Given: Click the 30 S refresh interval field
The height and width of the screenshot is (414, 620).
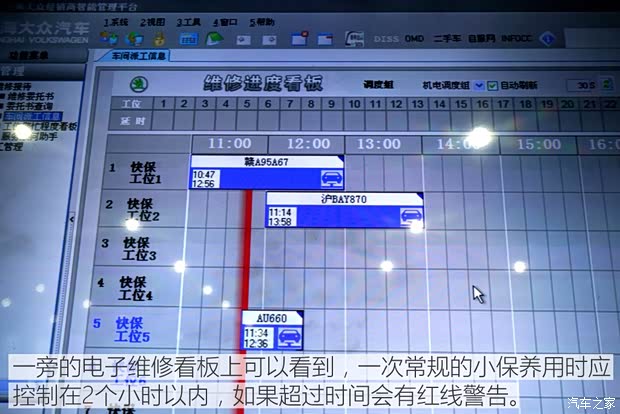Looking at the screenshot, I should (582, 85).
